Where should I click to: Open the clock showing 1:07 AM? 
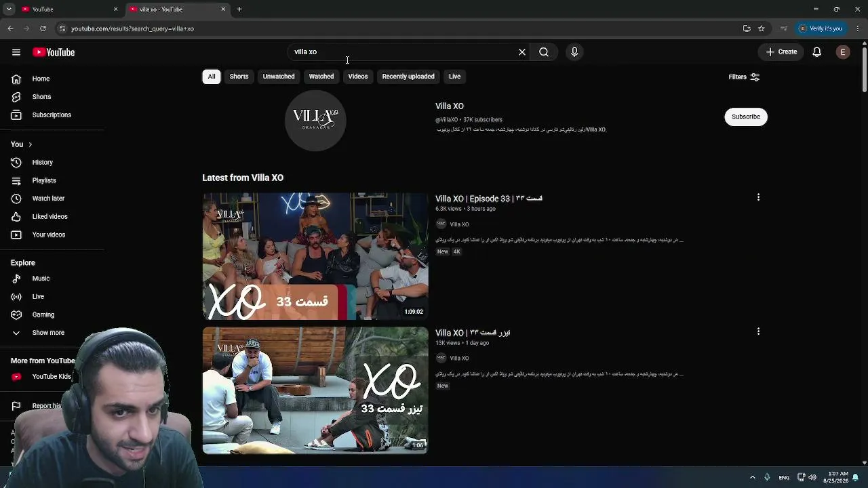pyautogui.click(x=835, y=477)
